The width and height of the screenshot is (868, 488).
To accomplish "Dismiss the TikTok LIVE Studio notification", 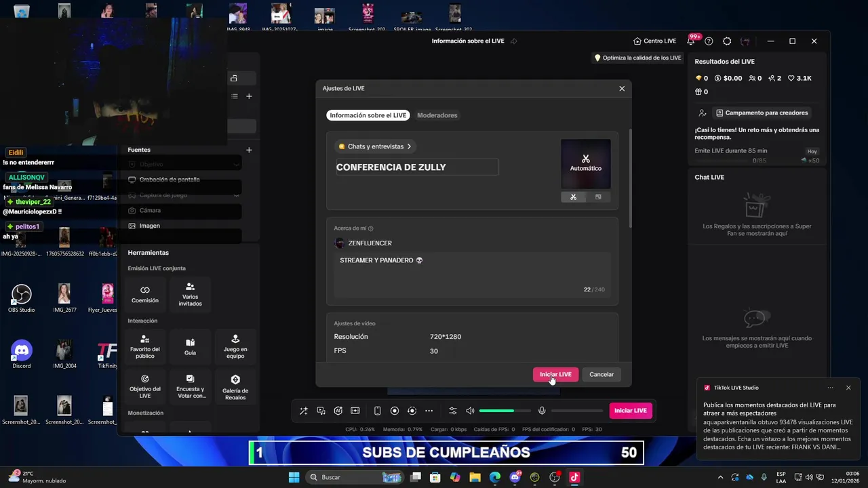I will (848, 388).
